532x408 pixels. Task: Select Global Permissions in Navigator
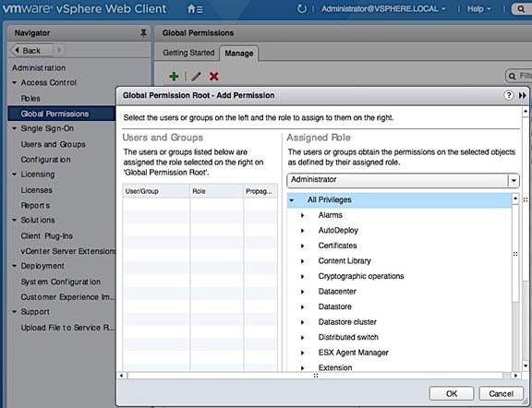pos(61,114)
